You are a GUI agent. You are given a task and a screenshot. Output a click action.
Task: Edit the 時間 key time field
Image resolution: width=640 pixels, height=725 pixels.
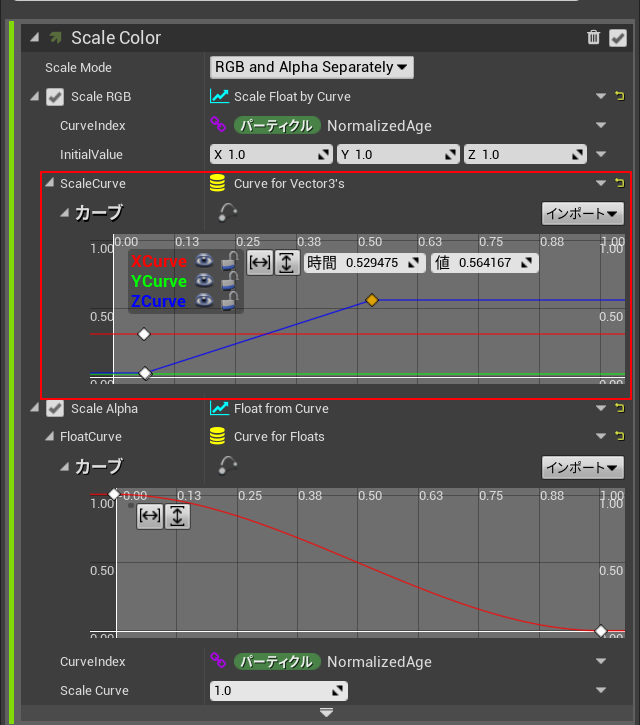click(x=364, y=263)
